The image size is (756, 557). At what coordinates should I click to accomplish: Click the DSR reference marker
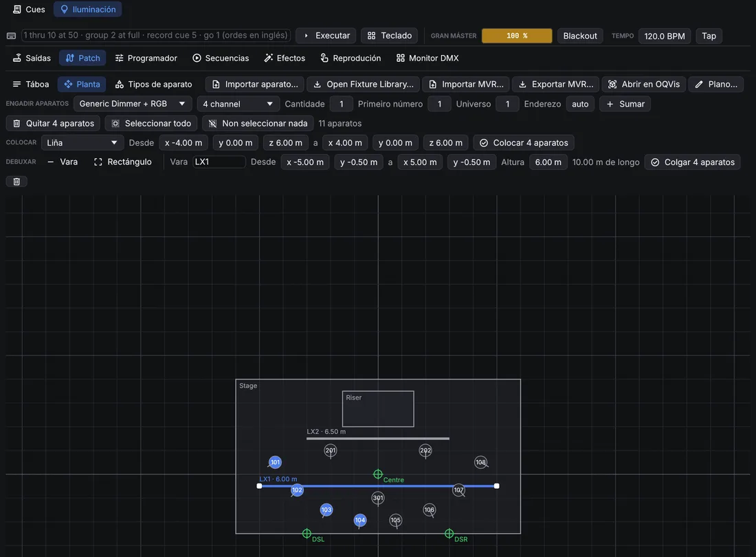(x=449, y=534)
